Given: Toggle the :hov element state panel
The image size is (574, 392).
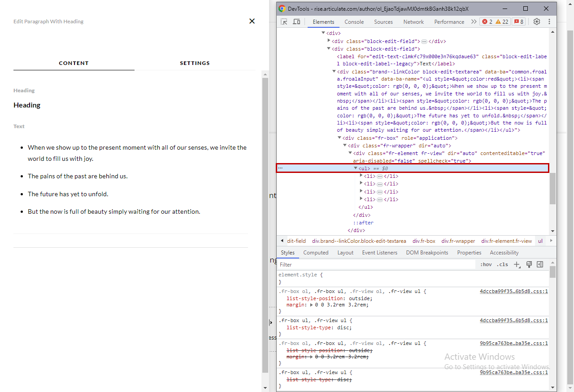Looking at the screenshot, I should [486, 265].
